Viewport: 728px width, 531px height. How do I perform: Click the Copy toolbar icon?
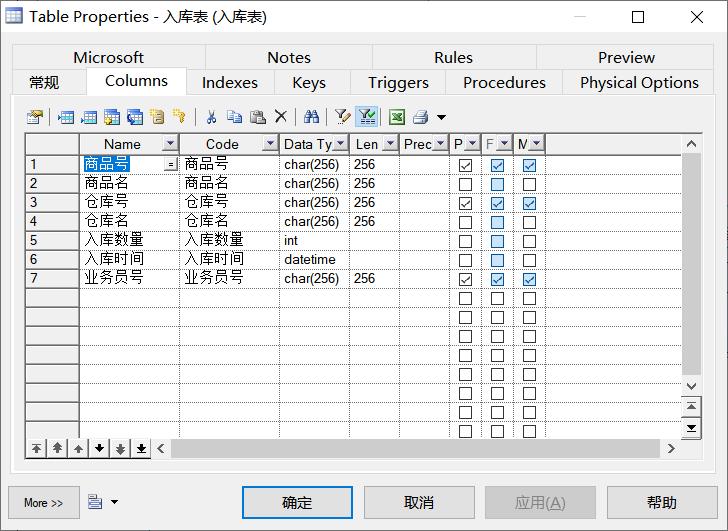pyautogui.click(x=234, y=117)
